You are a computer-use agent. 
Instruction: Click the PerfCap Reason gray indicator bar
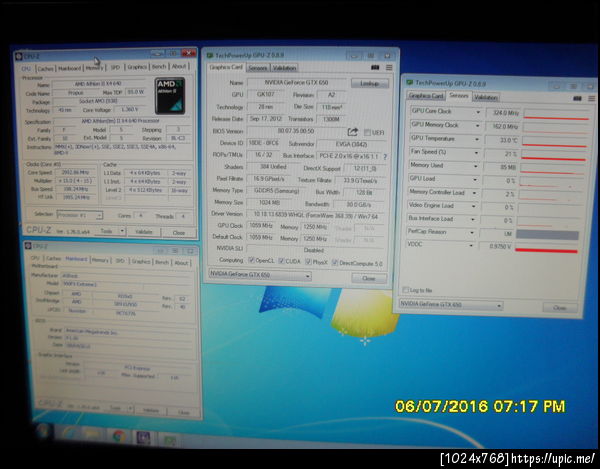[x=547, y=234]
